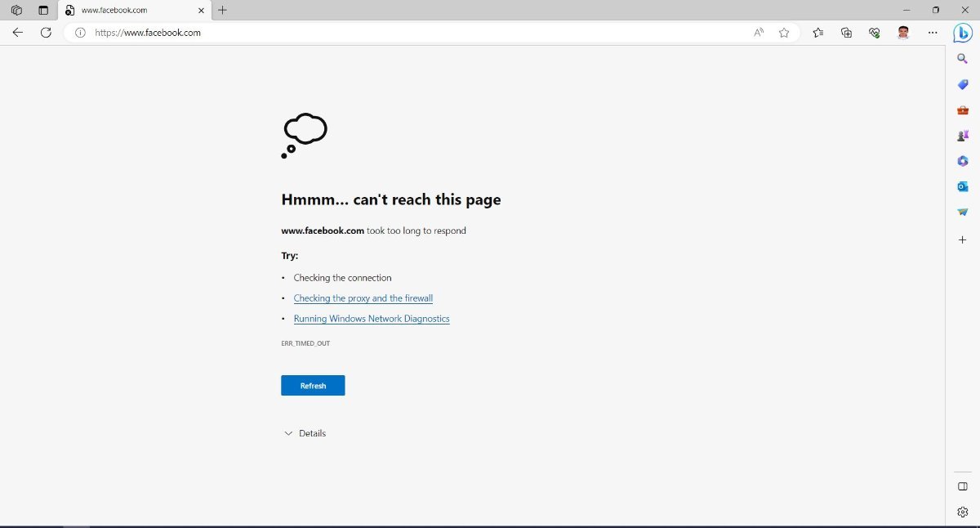
Task: Click the Checking the proxy and the firewall link
Action: (363, 298)
